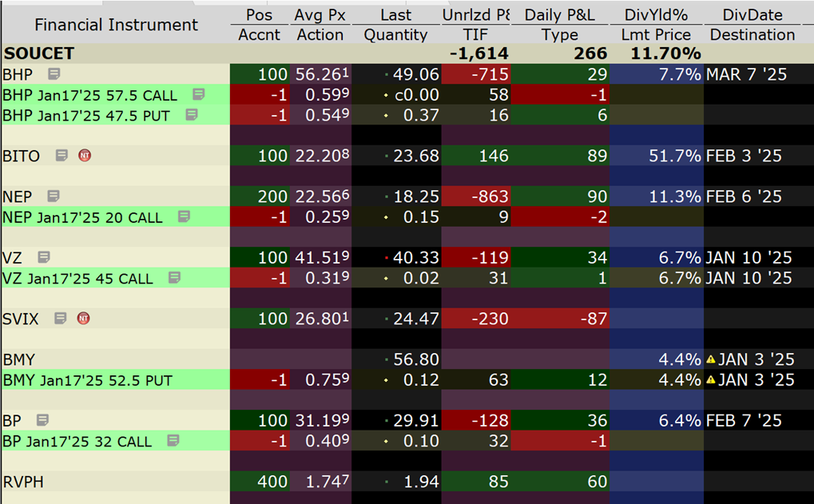Screen dimensions: 814x504
Task: Click the Avg Px column header
Action: tap(319, 15)
